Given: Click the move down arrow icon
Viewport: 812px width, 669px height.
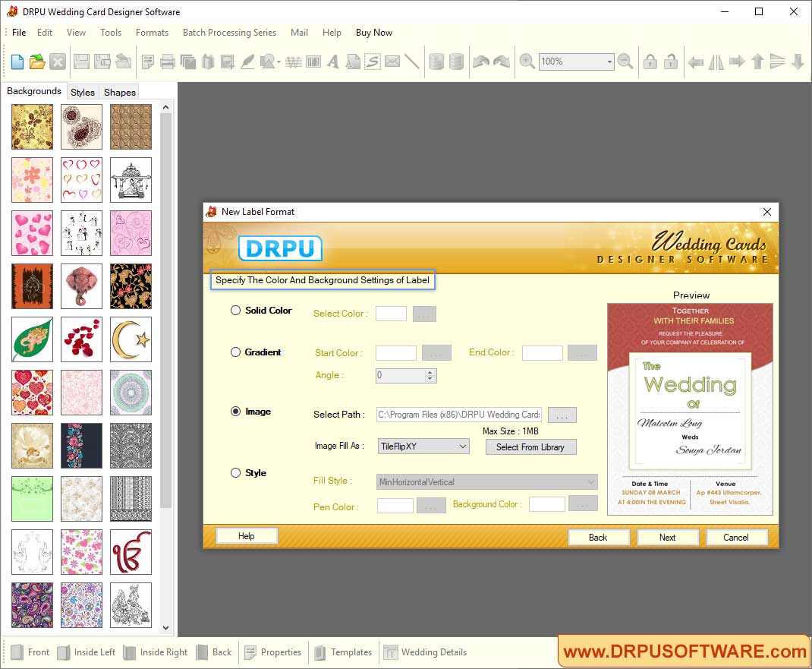Looking at the screenshot, I should 798,62.
